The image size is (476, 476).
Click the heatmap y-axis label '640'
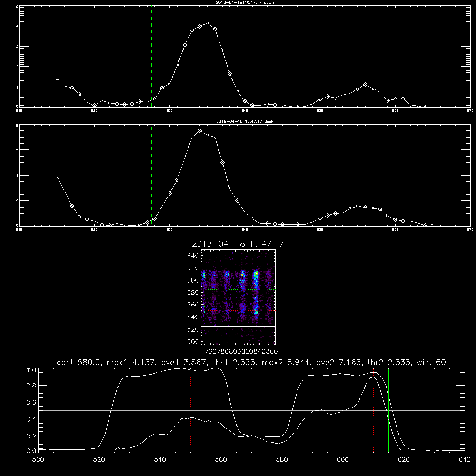[193, 256]
